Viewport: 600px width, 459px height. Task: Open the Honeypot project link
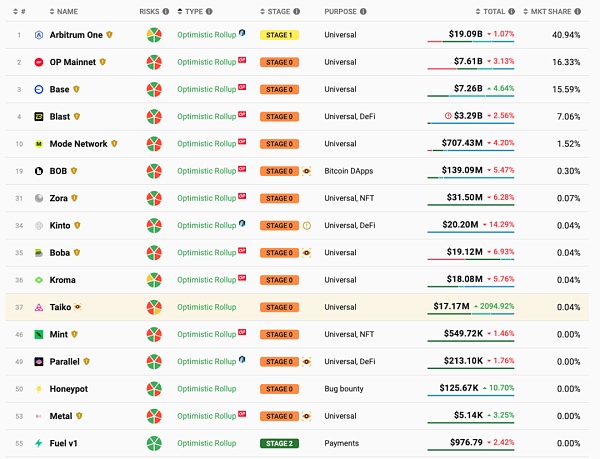(x=68, y=388)
